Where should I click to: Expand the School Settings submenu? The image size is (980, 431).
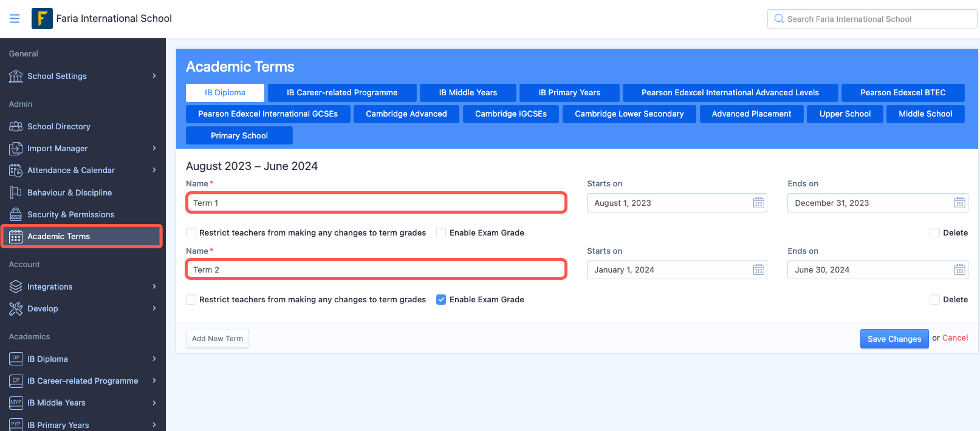pyautogui.click(x=154, y=76)
